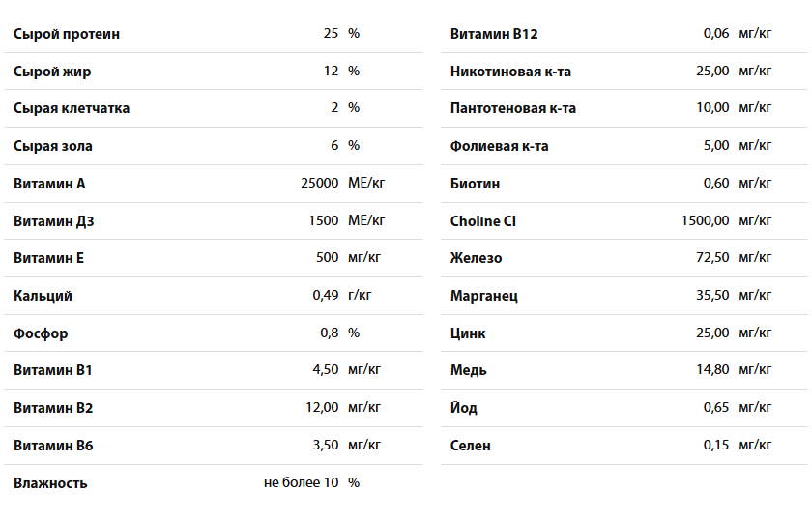
Task: Click the Фосфор value 0,8
Action: 330,333
